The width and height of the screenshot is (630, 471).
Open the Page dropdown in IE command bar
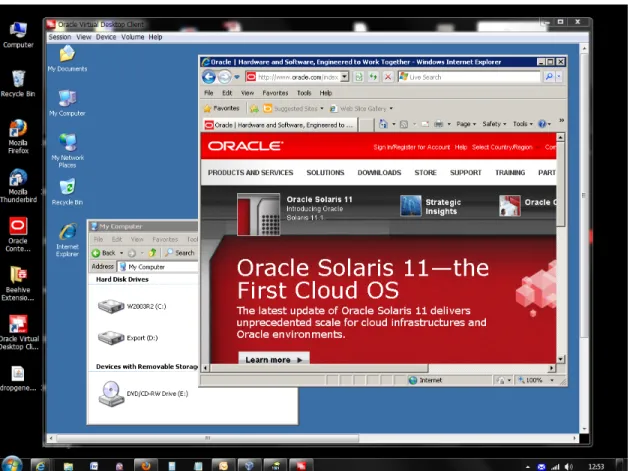[x=466, y=124]
